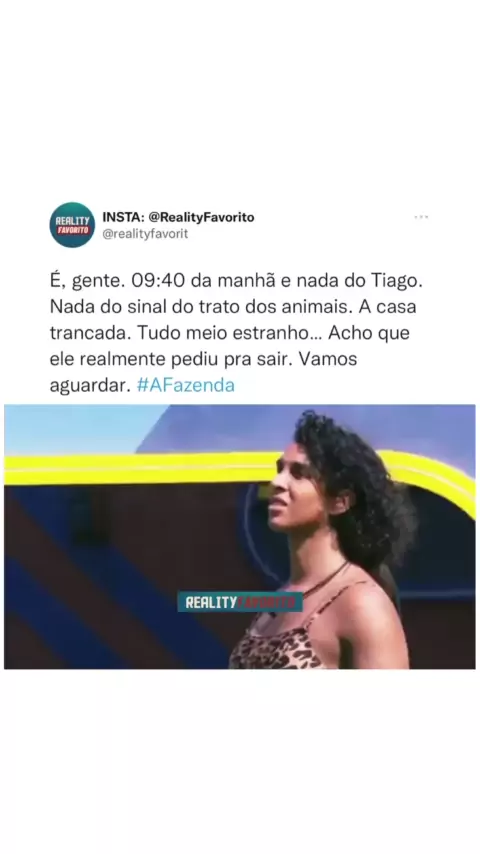The image size is (480, 854).
Task: Open the Reality Favorito profile avatar
Action: click(72, 225)
